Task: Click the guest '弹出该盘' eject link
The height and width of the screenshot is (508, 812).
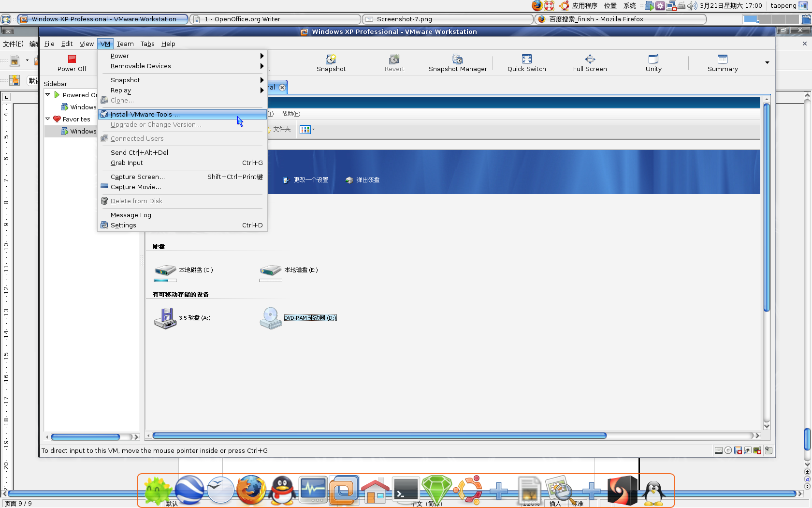Action: click(362, 180)
